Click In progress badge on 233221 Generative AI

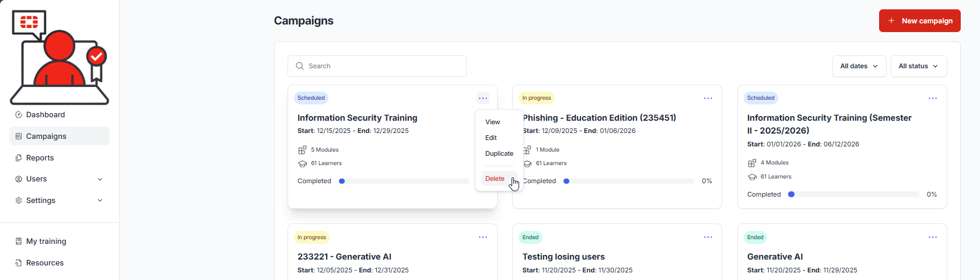(311, 237)
